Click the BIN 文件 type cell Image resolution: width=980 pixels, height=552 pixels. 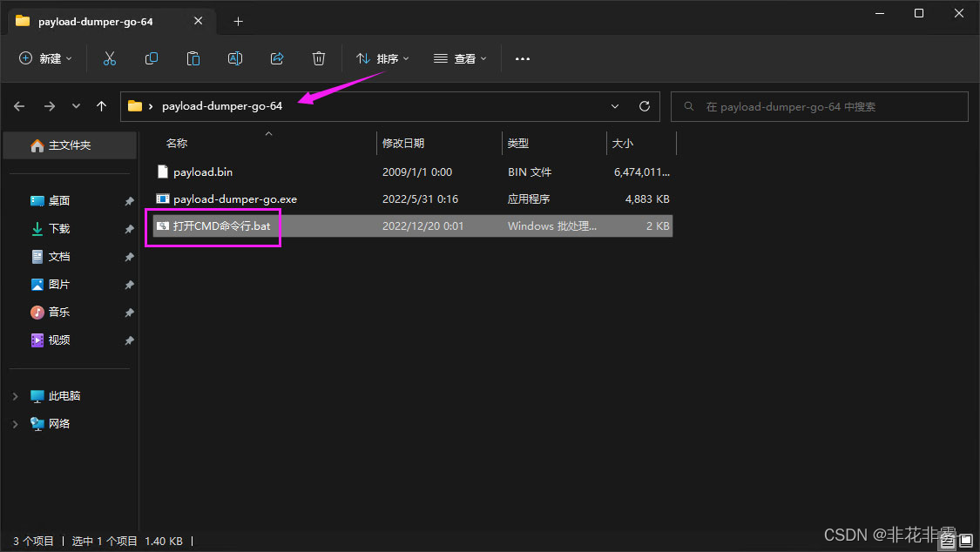click(x=530, y=172)
